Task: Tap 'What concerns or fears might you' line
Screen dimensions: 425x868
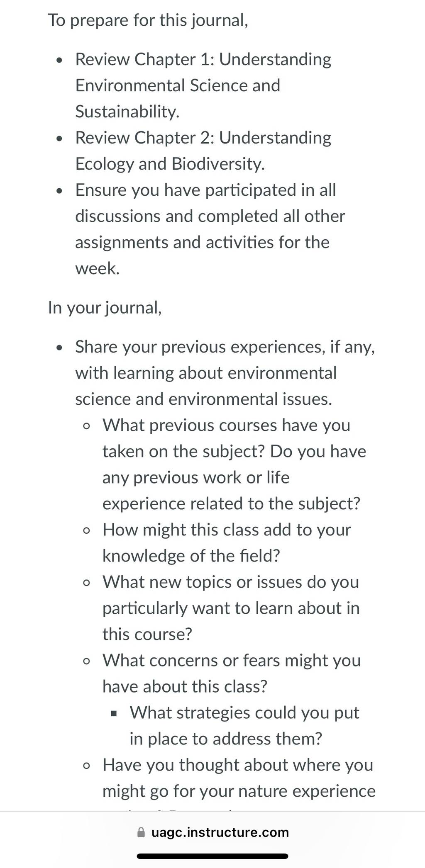Action: [232, 660]
